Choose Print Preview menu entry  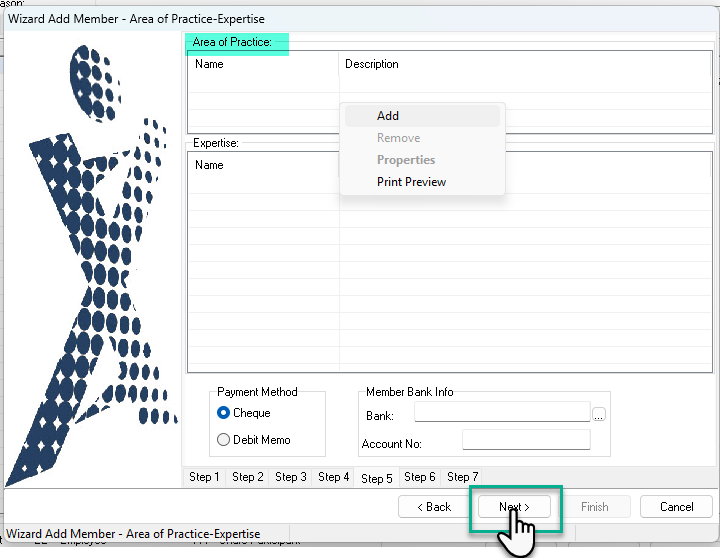(422, 182)
